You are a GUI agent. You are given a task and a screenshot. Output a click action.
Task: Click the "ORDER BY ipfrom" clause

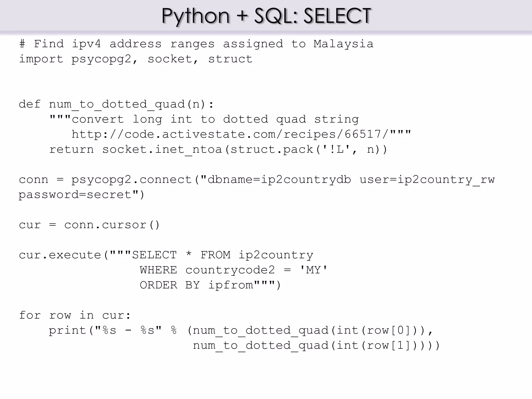210,285
